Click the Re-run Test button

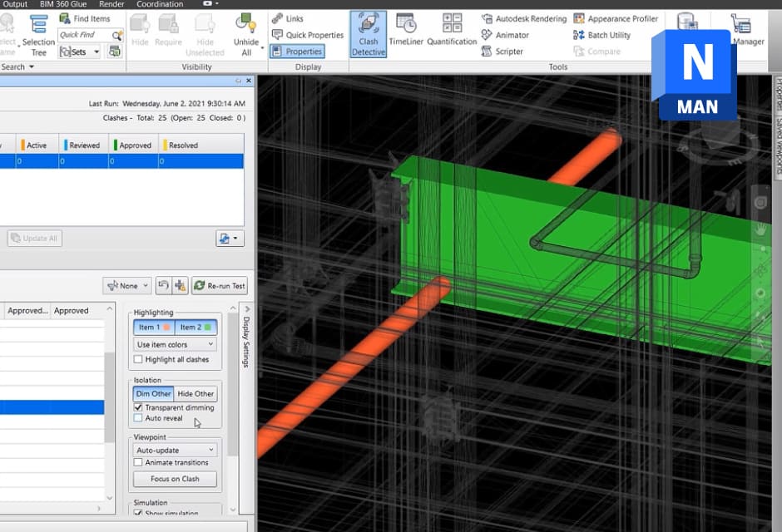coord(219,285)
